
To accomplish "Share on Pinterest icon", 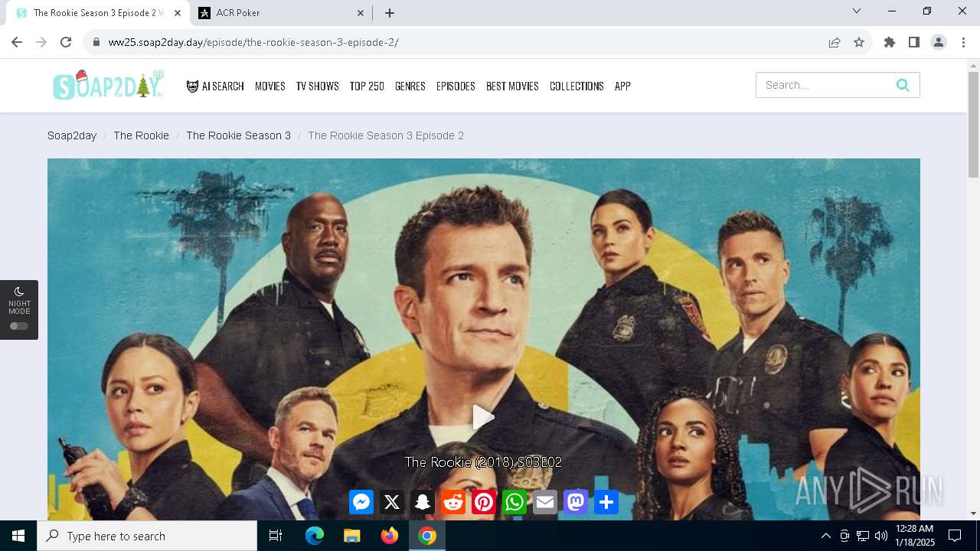I will 484,502.
